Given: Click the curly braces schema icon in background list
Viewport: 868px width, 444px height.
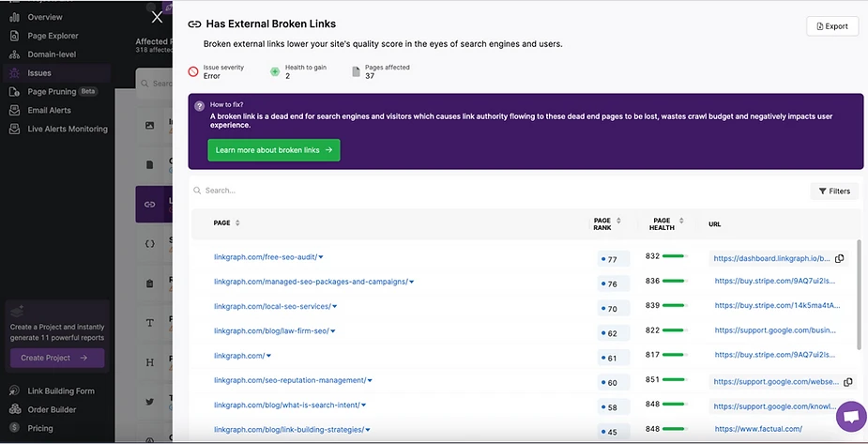Looking at the screenshot, I should 149,244.
